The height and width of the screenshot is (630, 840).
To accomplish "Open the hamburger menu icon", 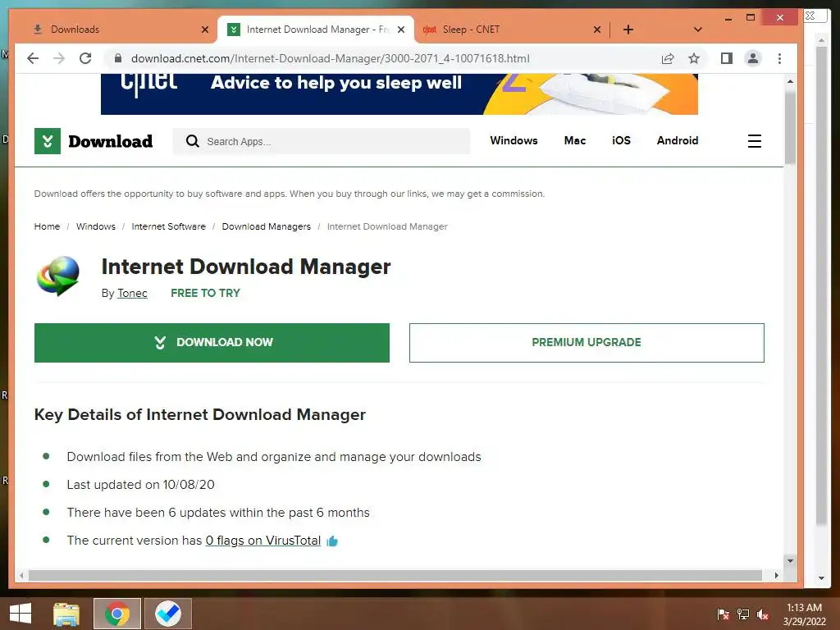I will click(x=755, y=141).
